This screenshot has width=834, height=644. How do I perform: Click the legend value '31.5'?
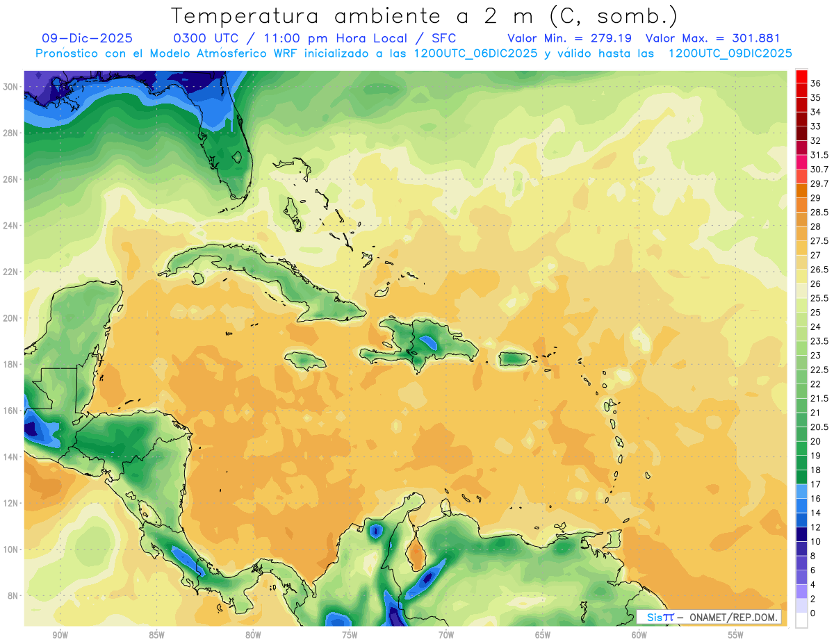coord(819,155)
